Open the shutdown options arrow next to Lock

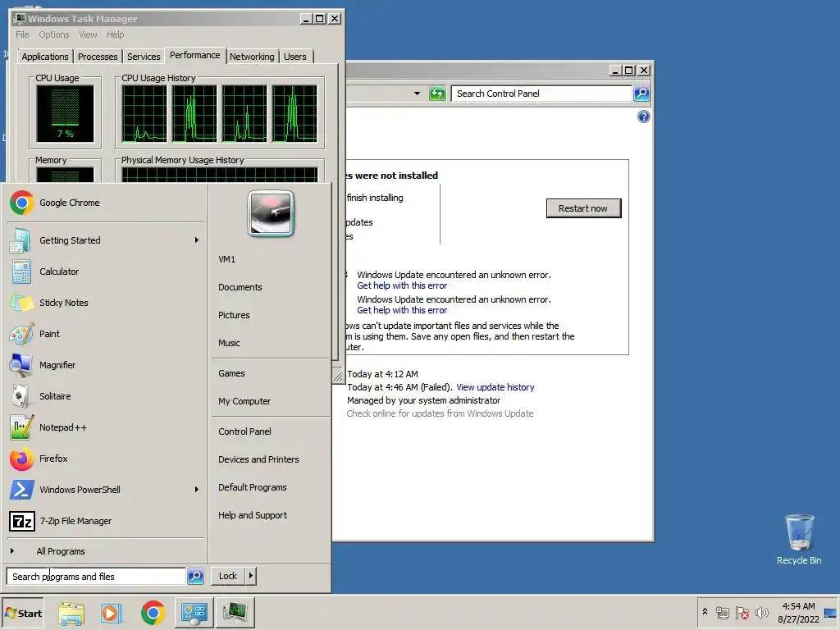251,577
